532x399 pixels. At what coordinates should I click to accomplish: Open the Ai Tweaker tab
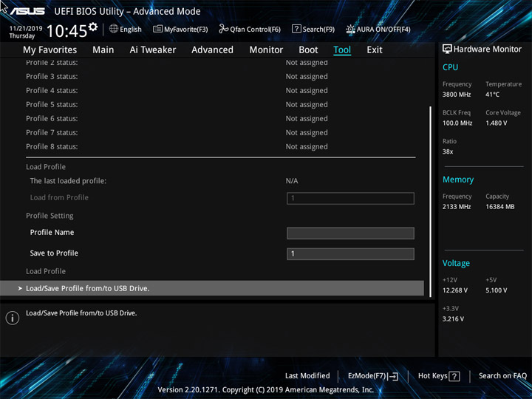pos(153,50)
